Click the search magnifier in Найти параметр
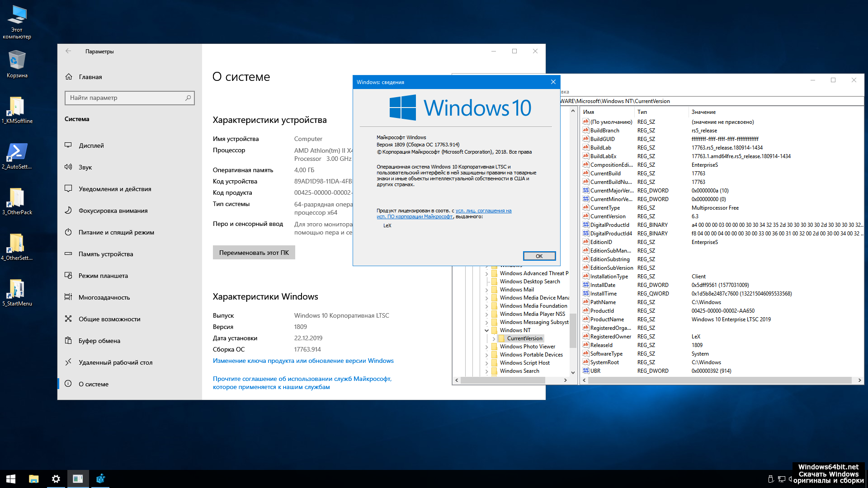 pyautogui.click(x=188, y=98)
